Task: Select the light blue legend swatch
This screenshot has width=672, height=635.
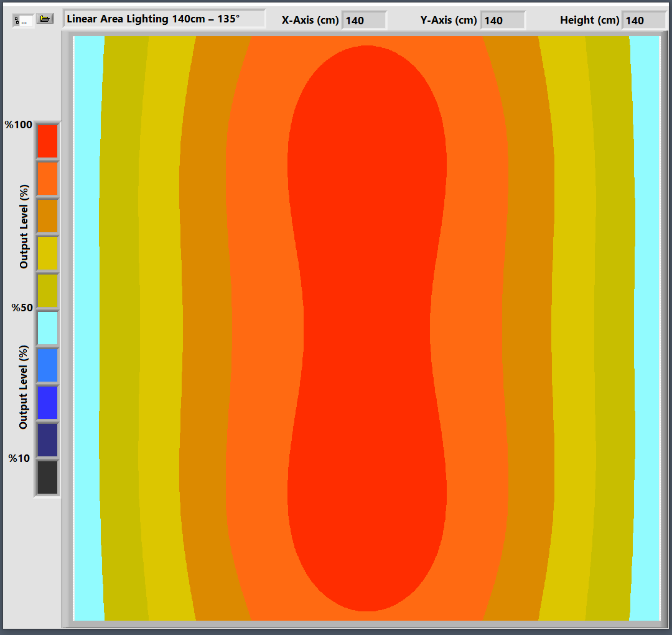Action: pos(47,365)
